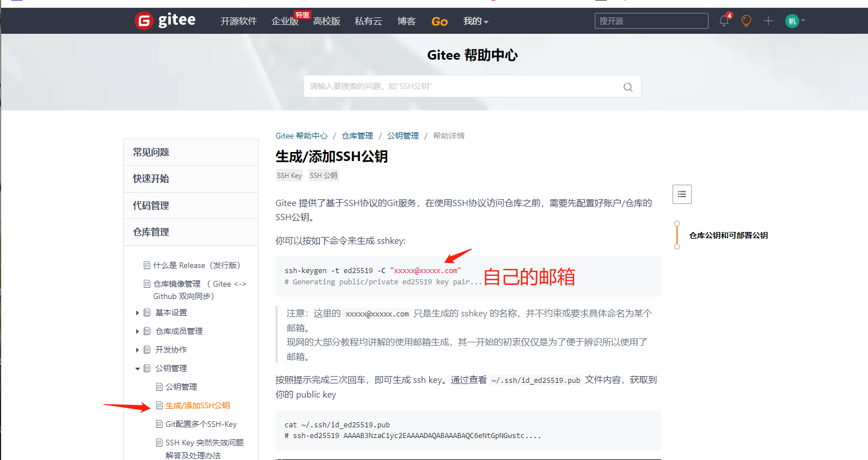Jump to 仓库公钥和可部署公钥 section
Screen dimensions: 868x460
click(729, 235)
